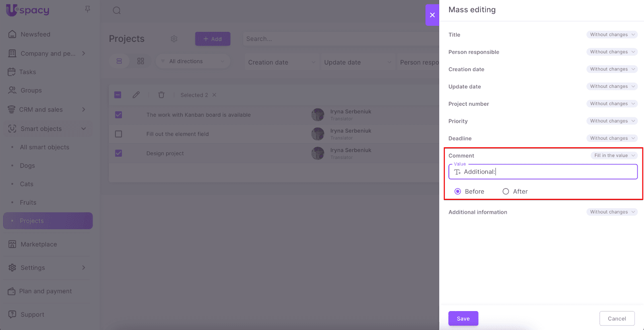
Task: Open Marketplace in the sidebar
Action: pyautogui.click(x=39, y=244)
